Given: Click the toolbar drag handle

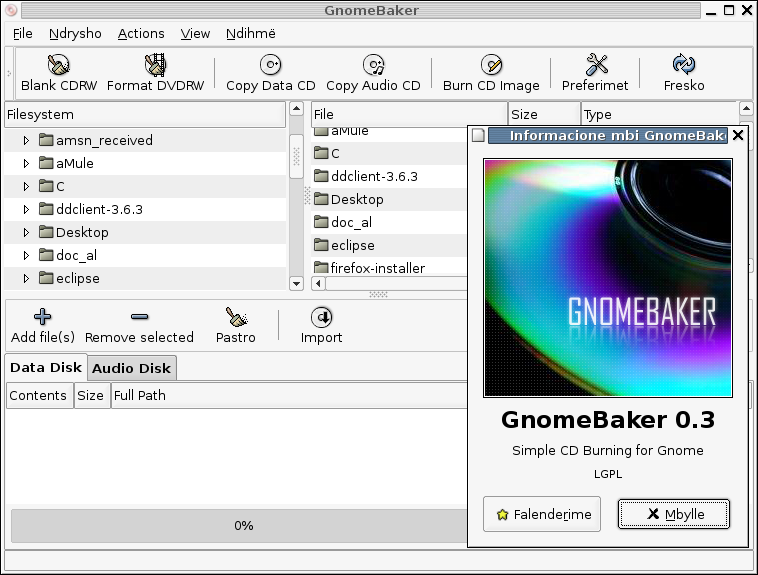Looking at the screenshot, I should point(9,74).
